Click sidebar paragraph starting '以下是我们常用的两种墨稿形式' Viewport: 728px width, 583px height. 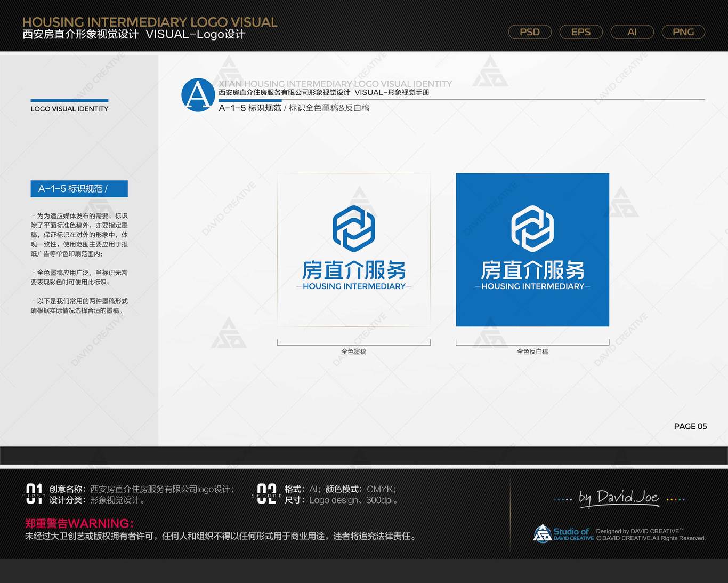click(x=79, y=306)
